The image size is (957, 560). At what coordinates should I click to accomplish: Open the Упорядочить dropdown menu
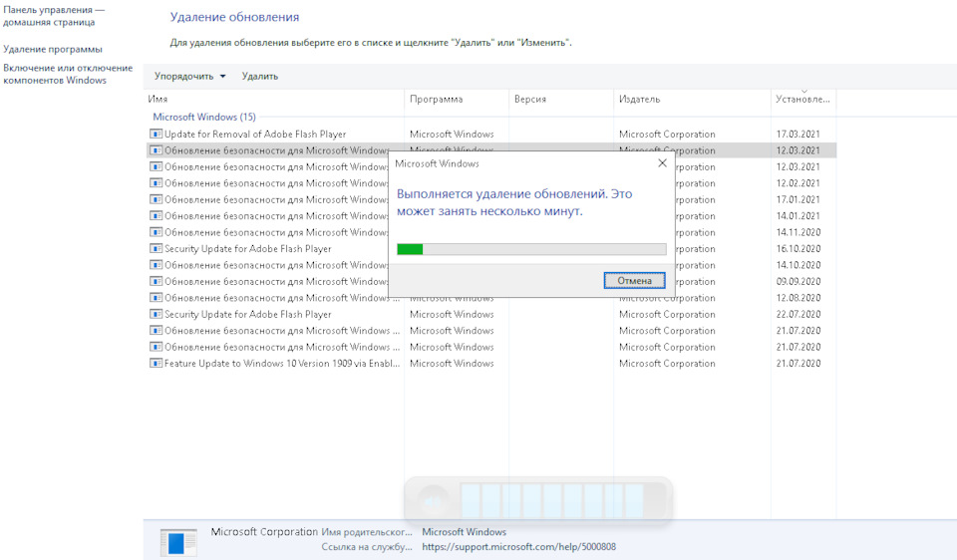click(189, 76)
